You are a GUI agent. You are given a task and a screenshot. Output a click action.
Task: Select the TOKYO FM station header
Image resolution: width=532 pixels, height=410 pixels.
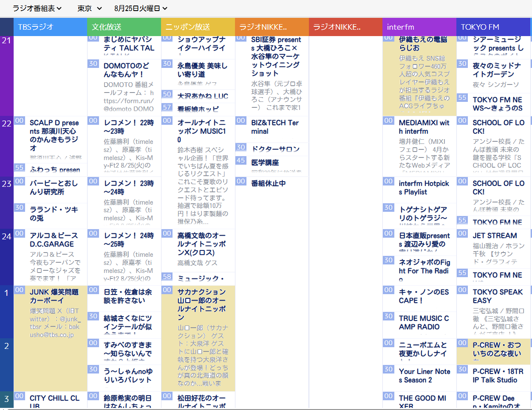click(x=494, y=27)
